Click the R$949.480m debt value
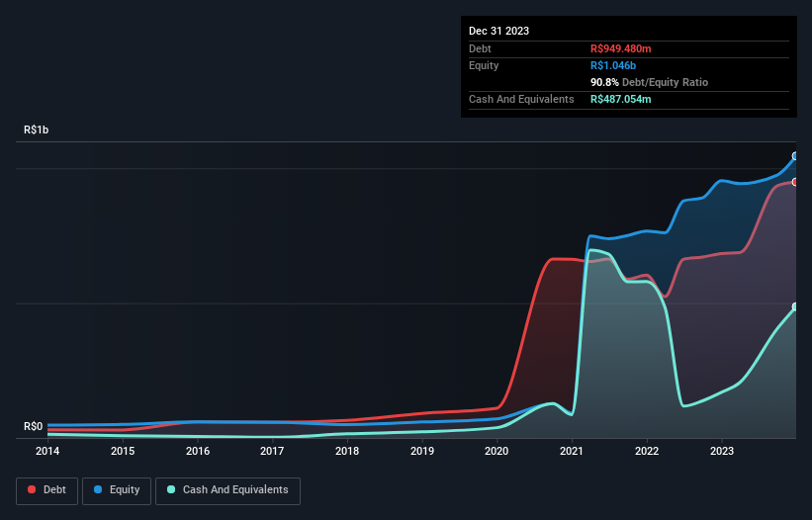 coord(620,48)
